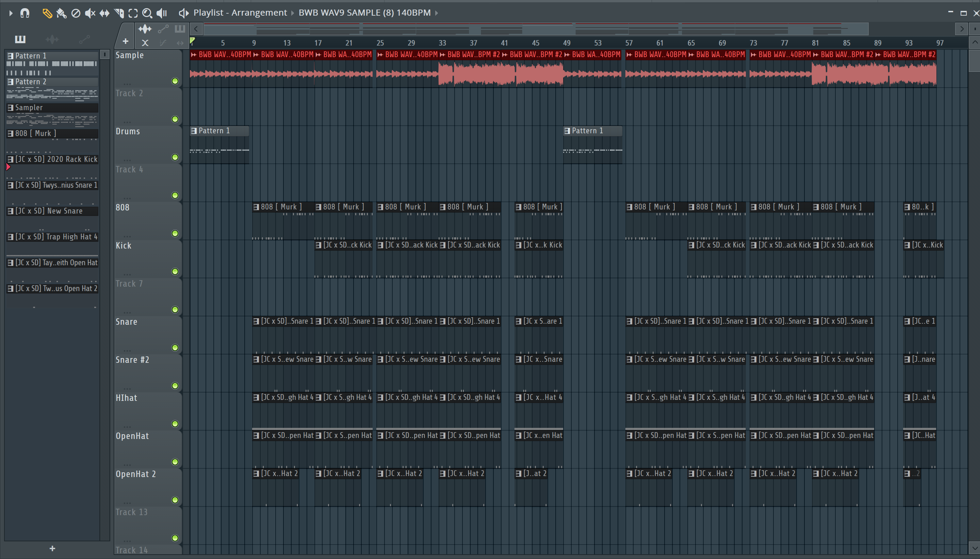980x559 pixels.
Task: Select the Delete tool
Action: [x=76, y=14]
